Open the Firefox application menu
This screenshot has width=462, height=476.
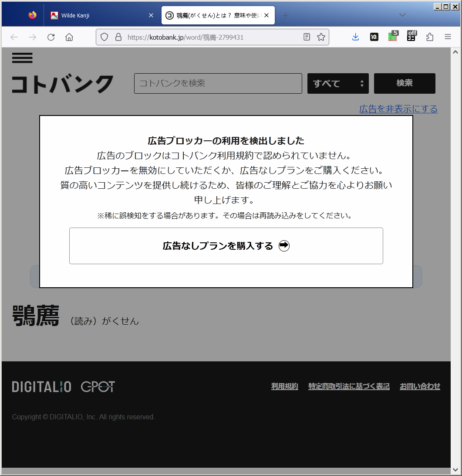pos(448,37)
